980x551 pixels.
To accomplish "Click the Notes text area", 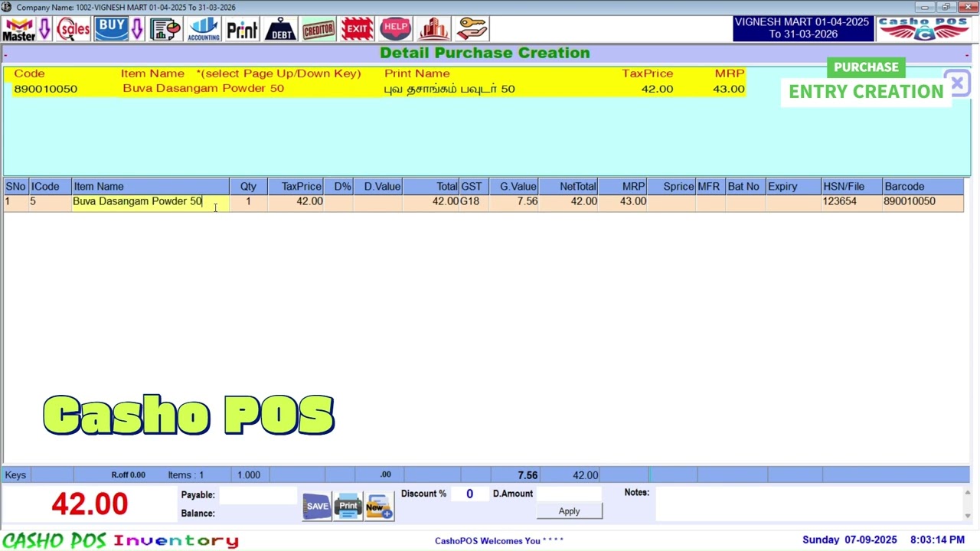I will [808, 504].
